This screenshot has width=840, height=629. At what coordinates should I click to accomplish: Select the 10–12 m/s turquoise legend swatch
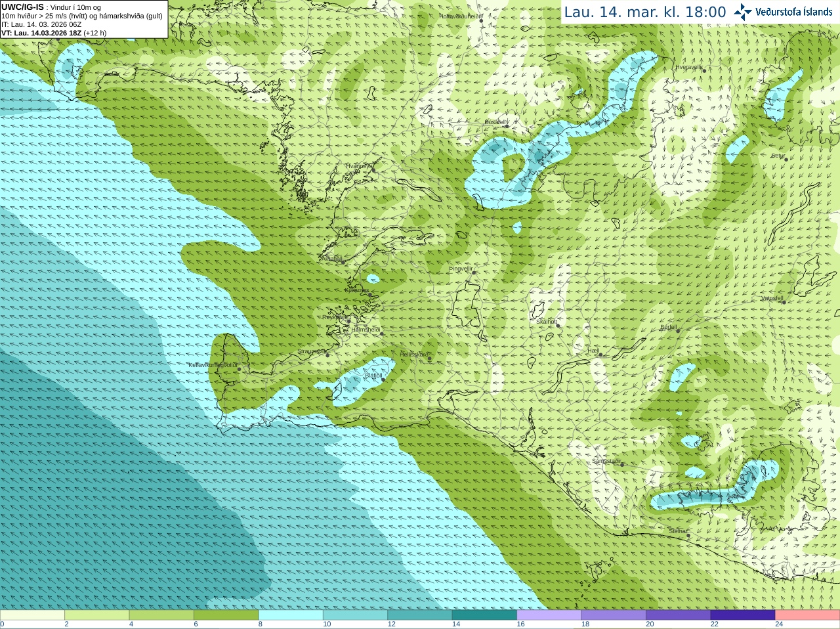pyautogui.click(x=355, y=615)
